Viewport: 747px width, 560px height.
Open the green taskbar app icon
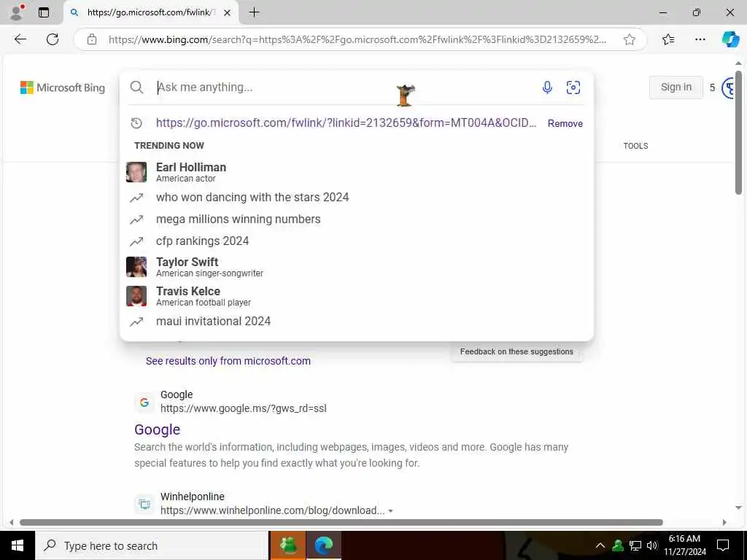(x=287, y=545)
